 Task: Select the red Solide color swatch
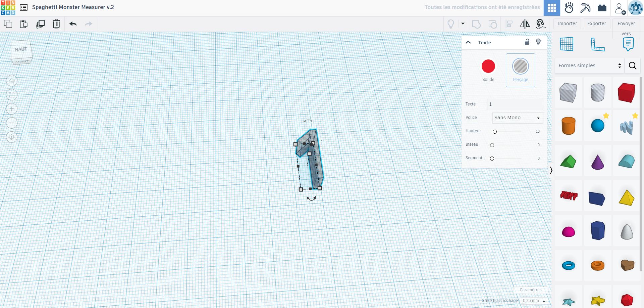click(x=488, y=66)
